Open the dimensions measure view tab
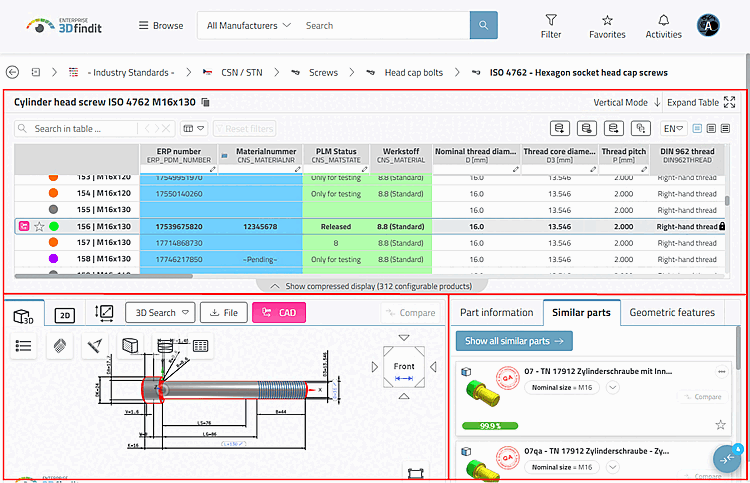 coord(104,313)
